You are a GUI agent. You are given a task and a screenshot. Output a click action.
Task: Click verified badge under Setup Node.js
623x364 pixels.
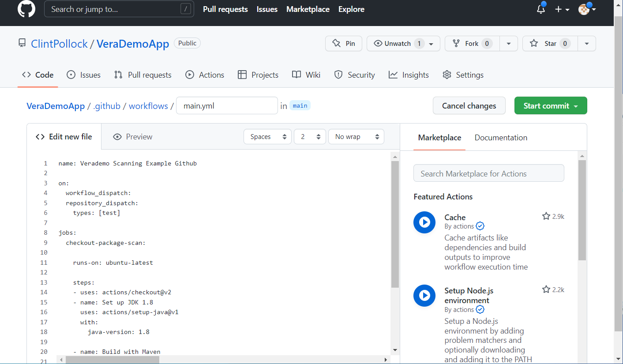[x=480, y=310]
